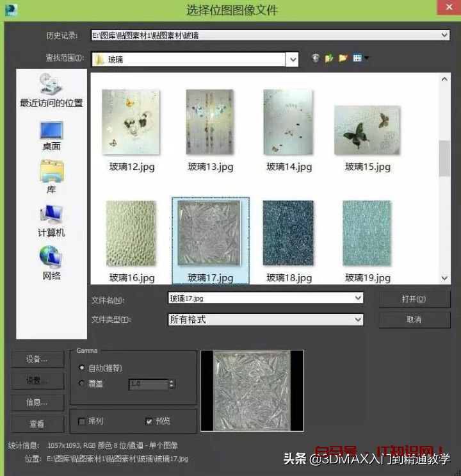Close the 选择位图图像文件 dialog
This screenshot has height=476, width=461.
449,7
